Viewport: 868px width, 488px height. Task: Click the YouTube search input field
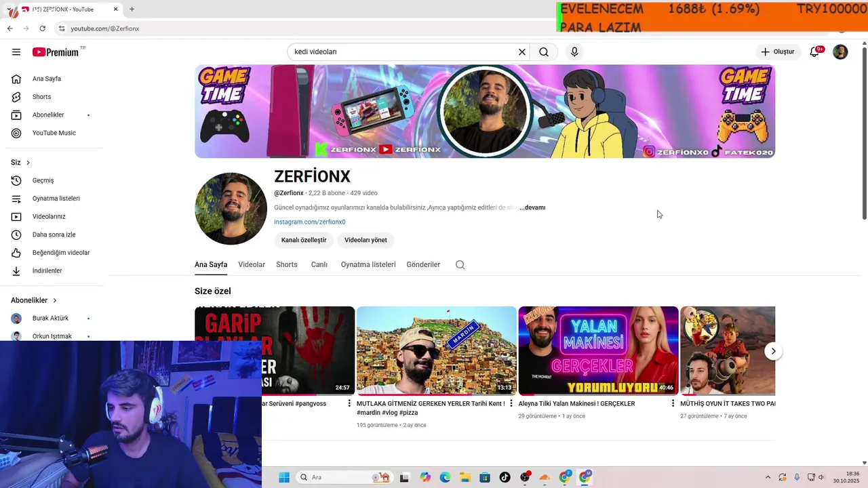[404, 52]
